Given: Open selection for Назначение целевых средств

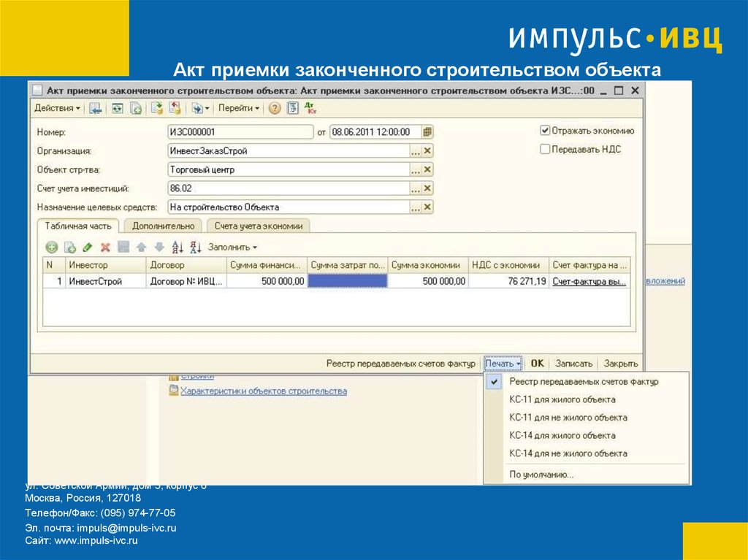Looking at the screenshot, I should pos(416,207).
